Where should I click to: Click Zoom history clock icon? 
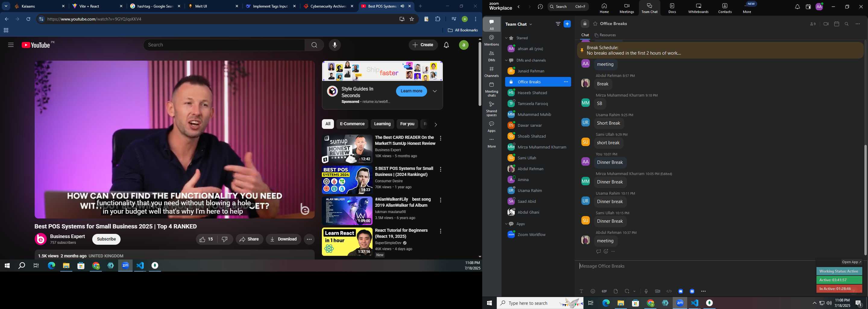540,7
